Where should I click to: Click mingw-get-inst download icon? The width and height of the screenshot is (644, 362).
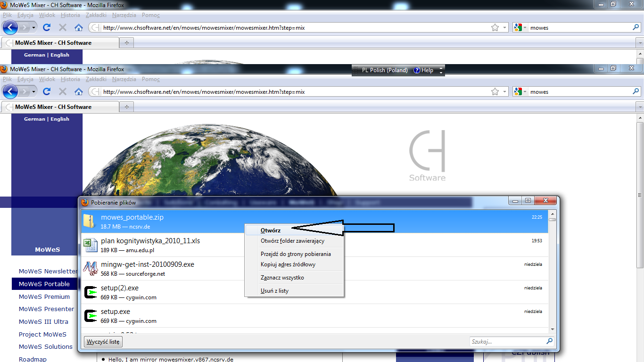tap(90, 269)
